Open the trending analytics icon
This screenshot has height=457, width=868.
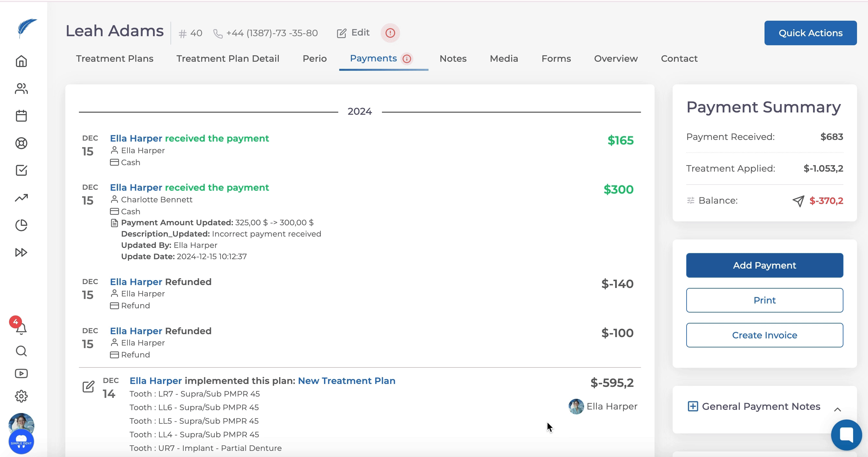coord(21,198)
